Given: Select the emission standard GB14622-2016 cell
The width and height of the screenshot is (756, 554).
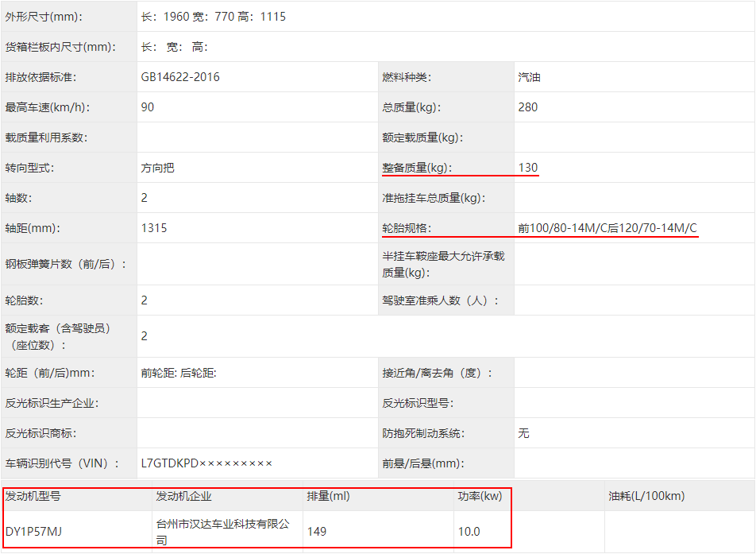Looking at the screenshot, I should tap(180, 77).
